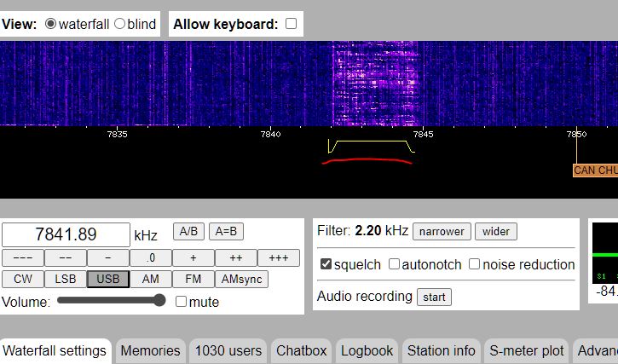Select the USB mode button
This screenshot has width=618, height=364.
(x=108, y=280)
